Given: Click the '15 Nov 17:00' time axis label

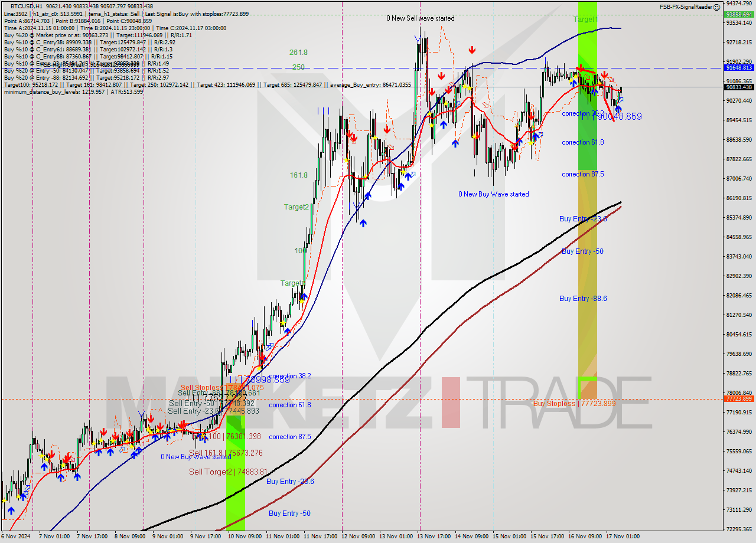Looking at the screenshot, I should click(548, 537).
